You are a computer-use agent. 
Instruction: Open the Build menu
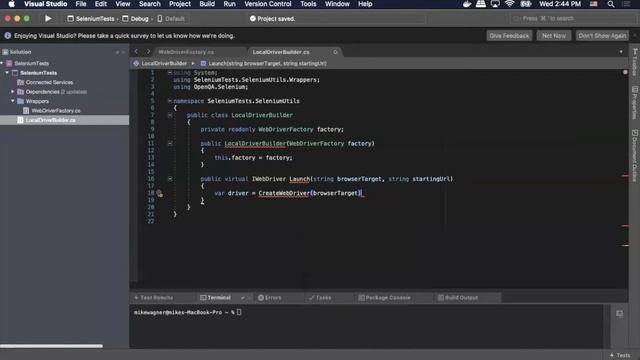click(x=207, y=4)
